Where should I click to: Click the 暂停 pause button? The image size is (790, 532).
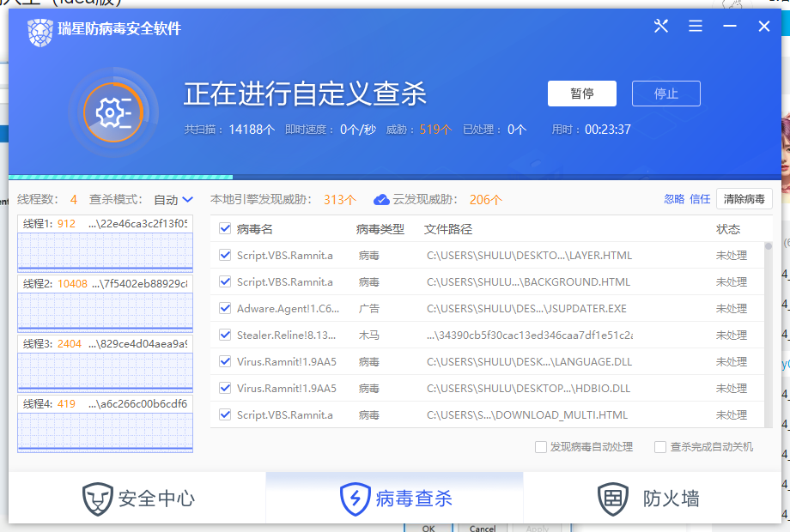click(582, 94)
